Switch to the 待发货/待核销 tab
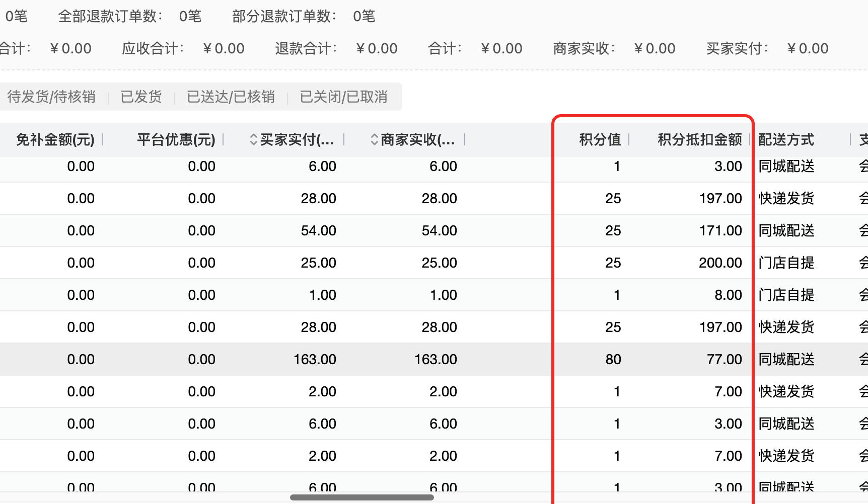The width and height of the screenshot is (868, 504). coord(51,97)
